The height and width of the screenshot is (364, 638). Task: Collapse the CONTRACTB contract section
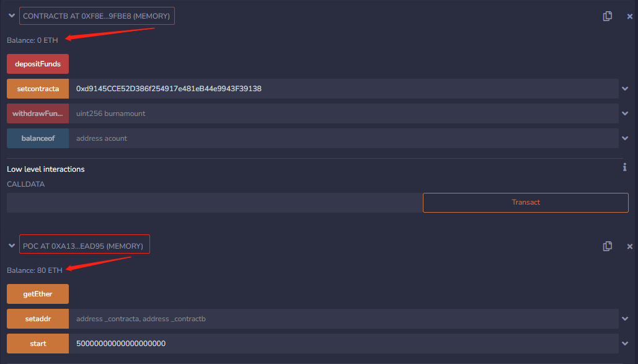(x=11, y=16)
